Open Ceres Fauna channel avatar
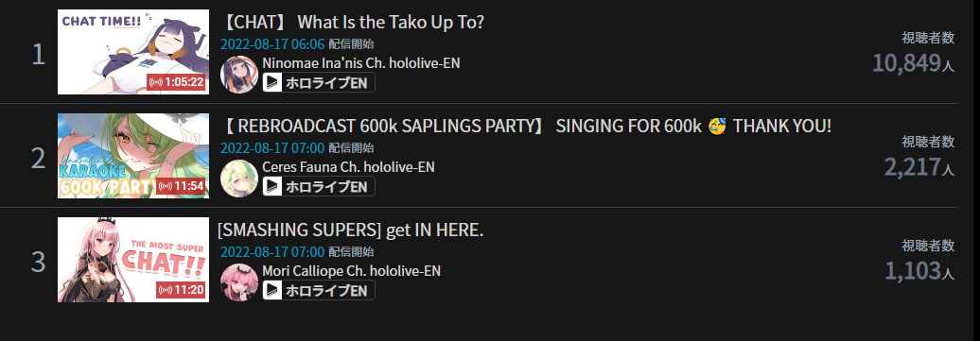 [239, 179]
